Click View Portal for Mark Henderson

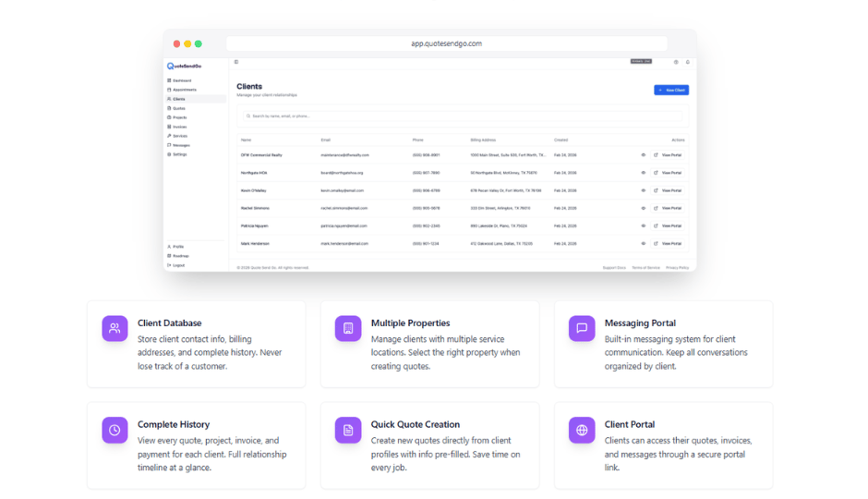pyautogui.click(x=669, y=244)
